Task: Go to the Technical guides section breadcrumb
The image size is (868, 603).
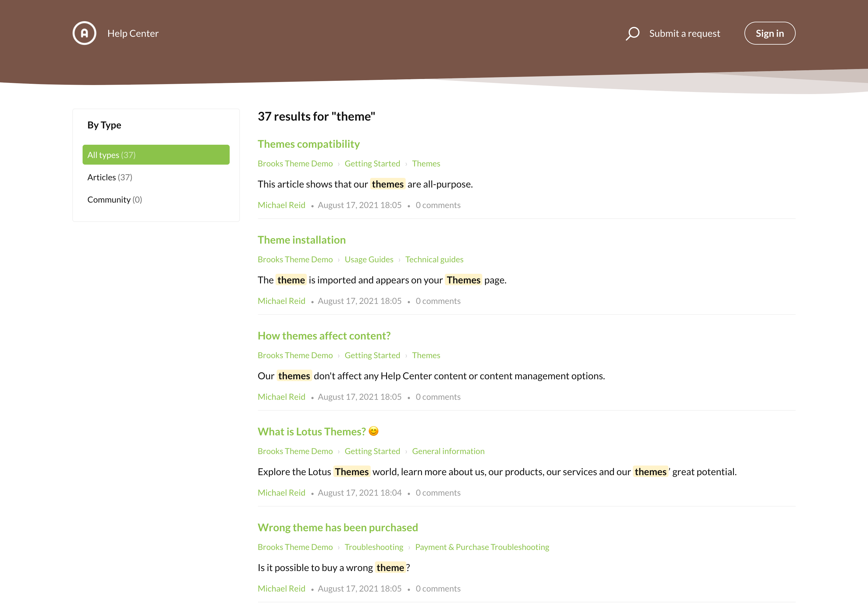Action: [434, 260]
